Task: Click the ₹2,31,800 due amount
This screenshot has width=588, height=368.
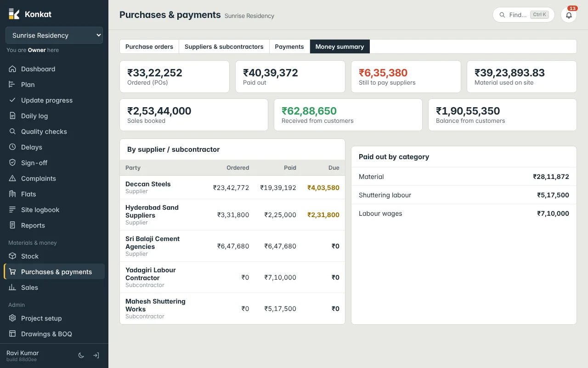Action: [x=323, y=215]
